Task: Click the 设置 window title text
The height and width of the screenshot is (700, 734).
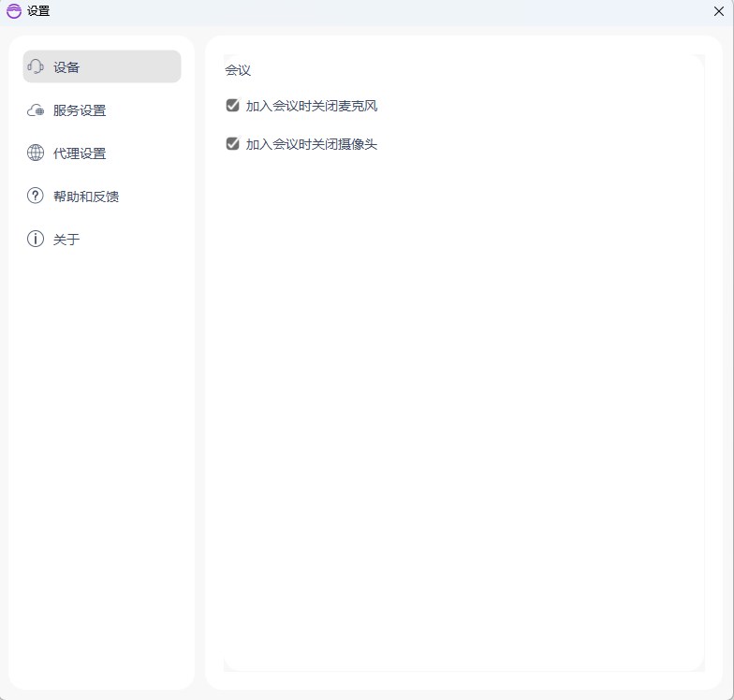Action: coord(38,11)
